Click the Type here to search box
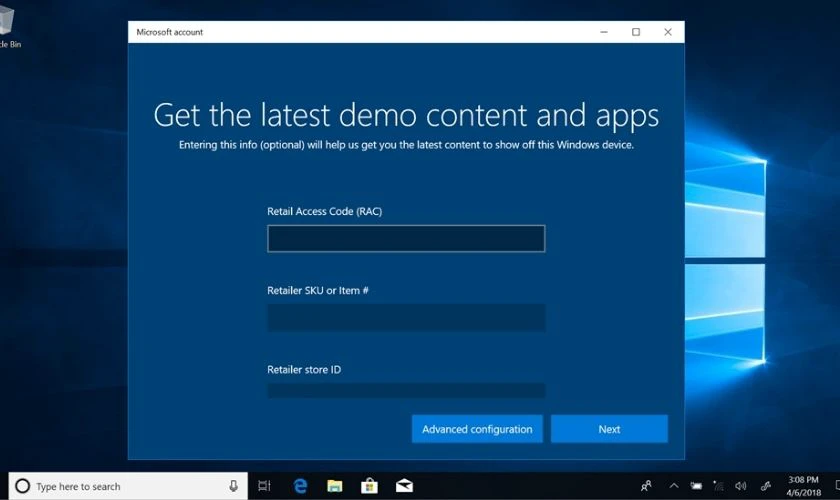This screenshot has height=500, width=840. click(x=128, y=486)
